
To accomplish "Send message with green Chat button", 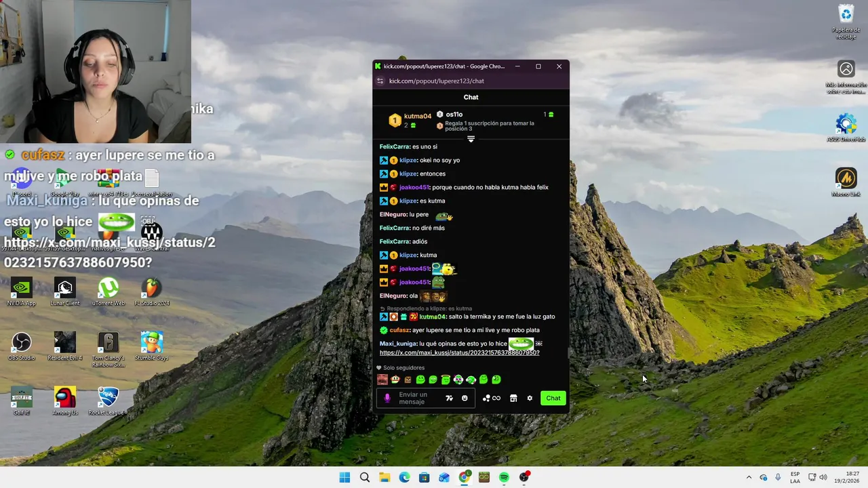I will [x=553, y=399].
